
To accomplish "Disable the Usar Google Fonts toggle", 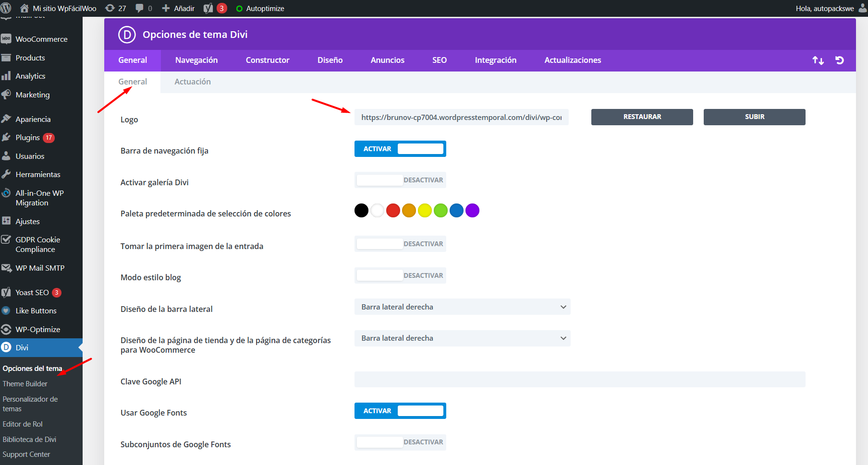I will coord(400,411).
